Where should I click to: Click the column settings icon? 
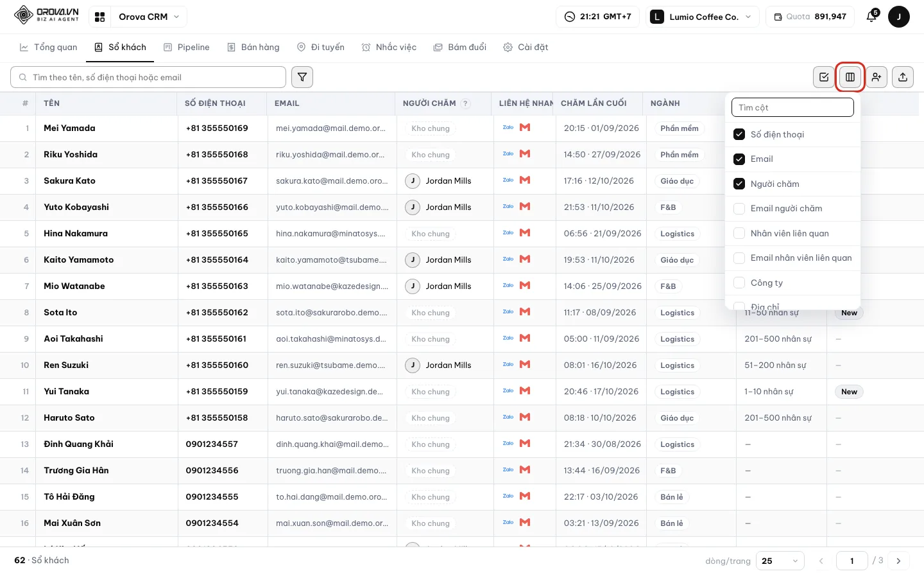click(850, 77)
